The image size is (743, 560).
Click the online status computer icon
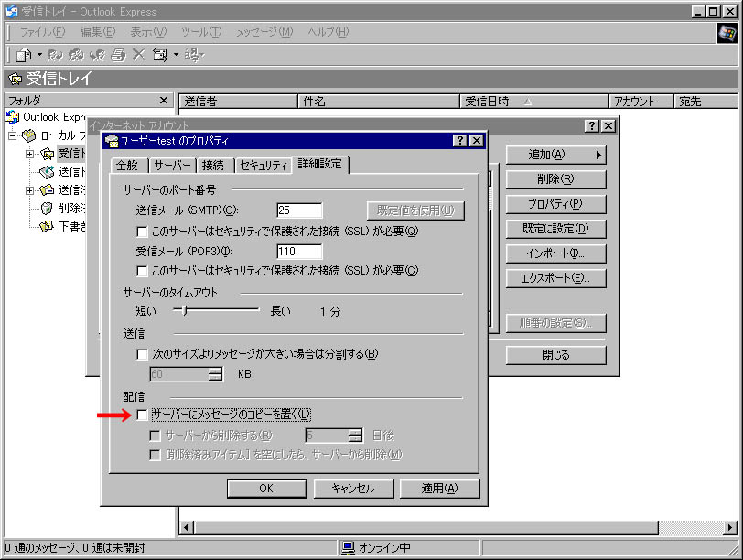tap(349, 548)
